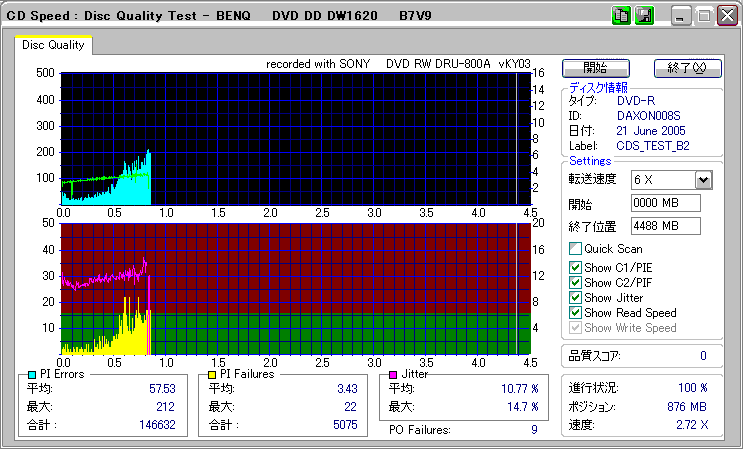The image size is (743, 449).
Task: Click the yellow PI Failures color swatch
Action: [x=212, y=375]
